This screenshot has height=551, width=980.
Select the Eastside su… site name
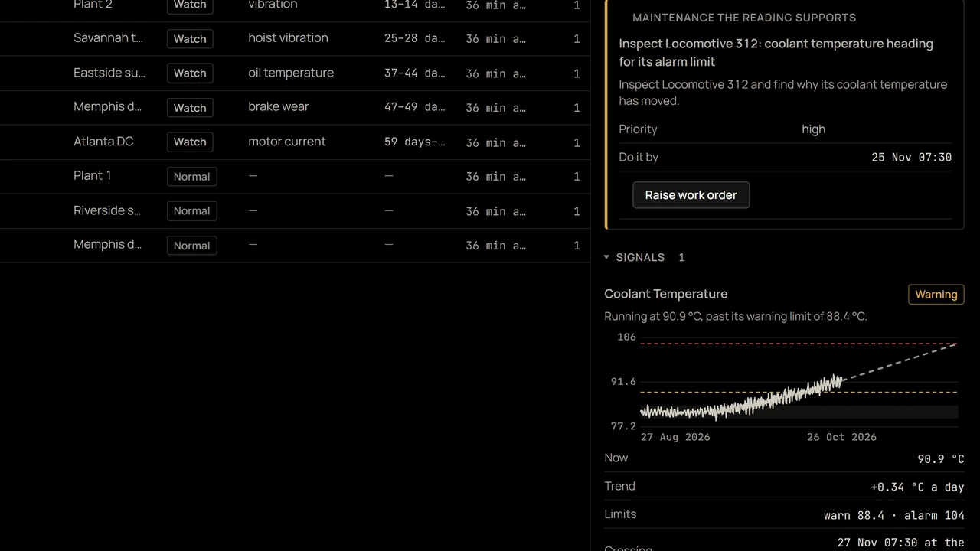click(x=109, y=73)
